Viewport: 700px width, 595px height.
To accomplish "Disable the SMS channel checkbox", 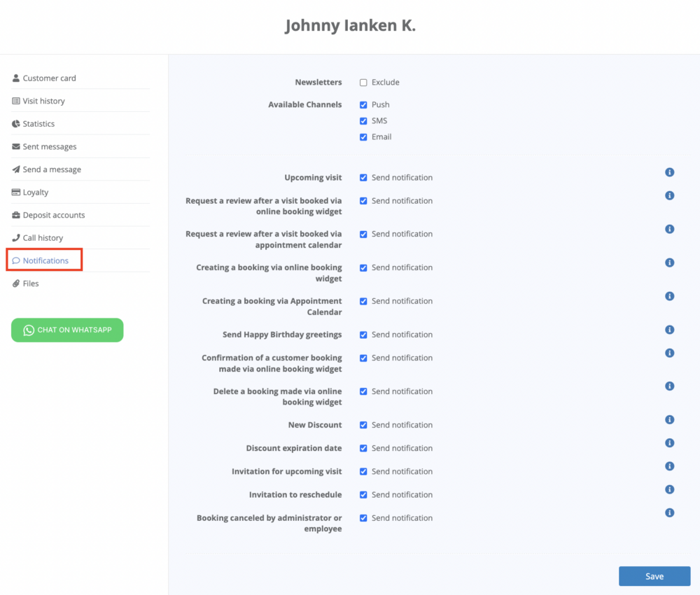I will (363, 121).
